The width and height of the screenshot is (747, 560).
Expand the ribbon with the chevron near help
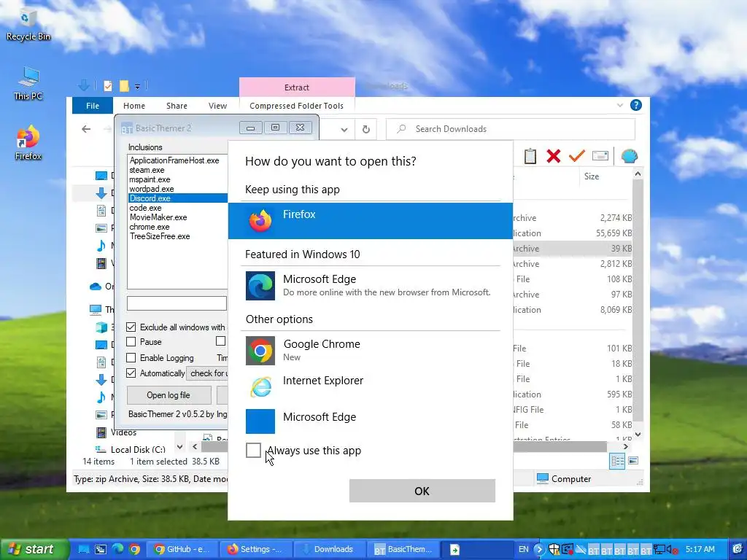point(620,105)
